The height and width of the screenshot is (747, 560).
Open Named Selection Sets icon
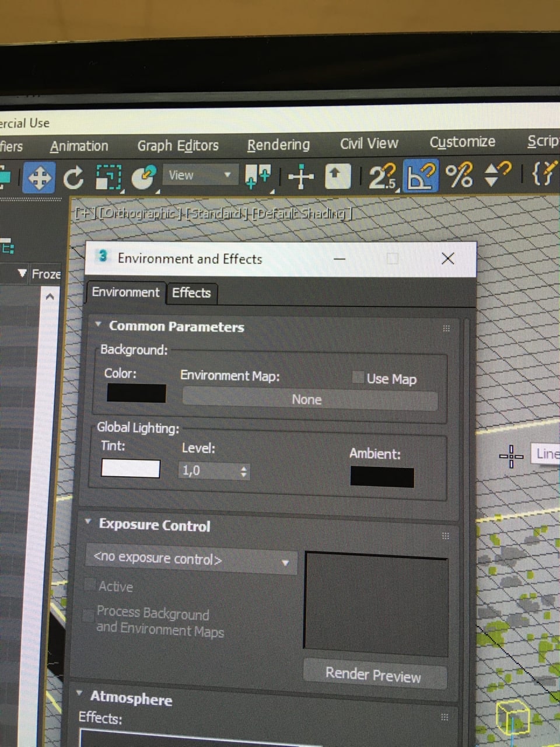click(x=545, y=173)
